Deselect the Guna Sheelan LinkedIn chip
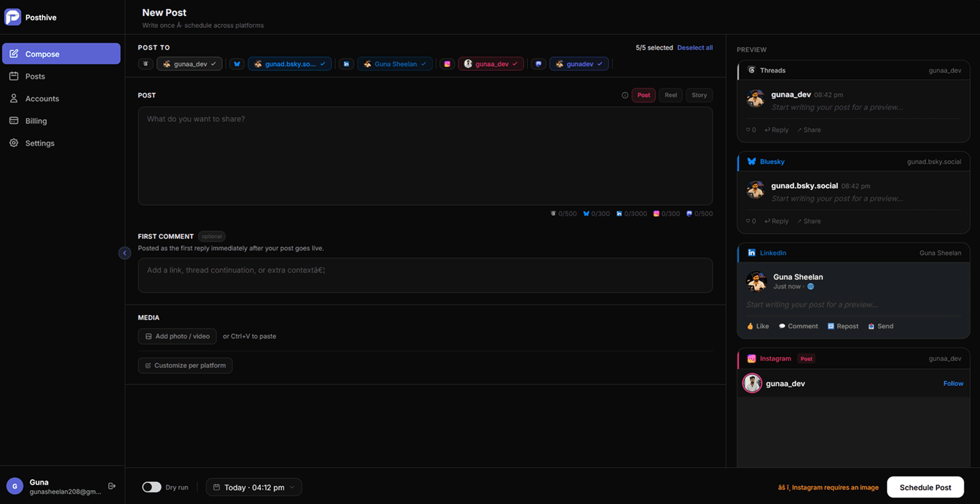Screen dimensions: 980x504 [395, 64]
